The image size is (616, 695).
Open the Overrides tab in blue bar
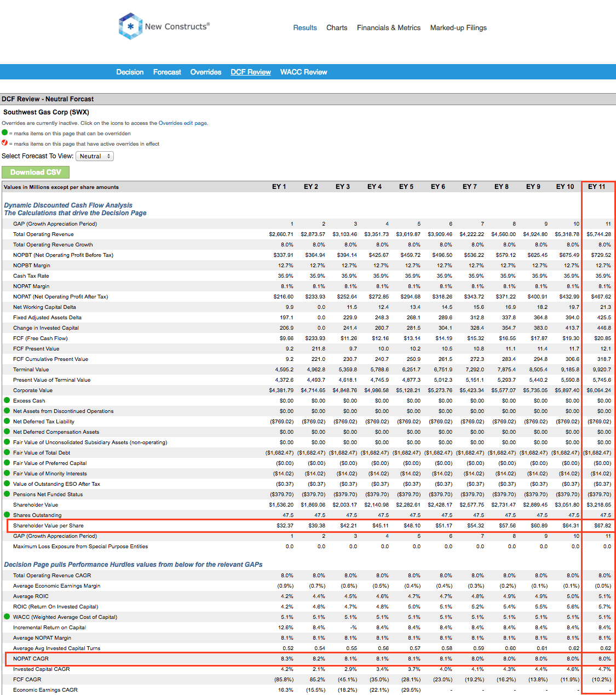(206, 72)
